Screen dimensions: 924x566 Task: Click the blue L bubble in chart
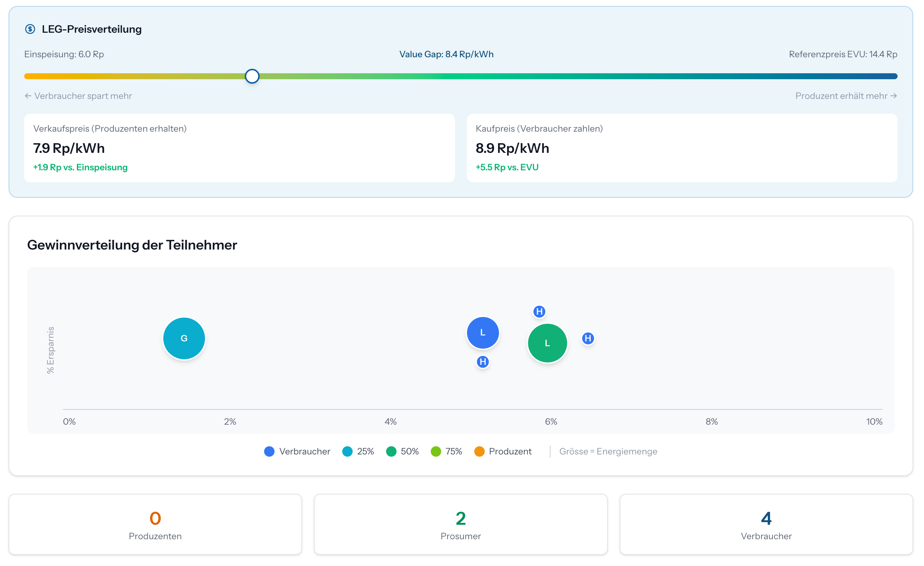(482, 332)
